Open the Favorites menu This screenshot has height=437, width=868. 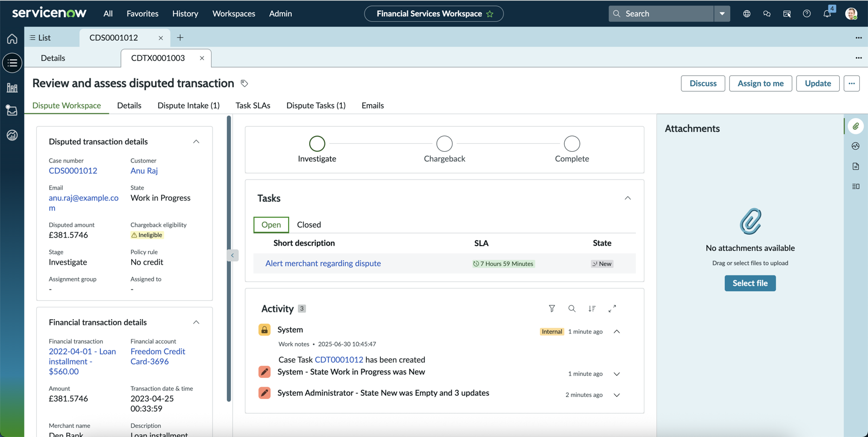tap(143, 14)
